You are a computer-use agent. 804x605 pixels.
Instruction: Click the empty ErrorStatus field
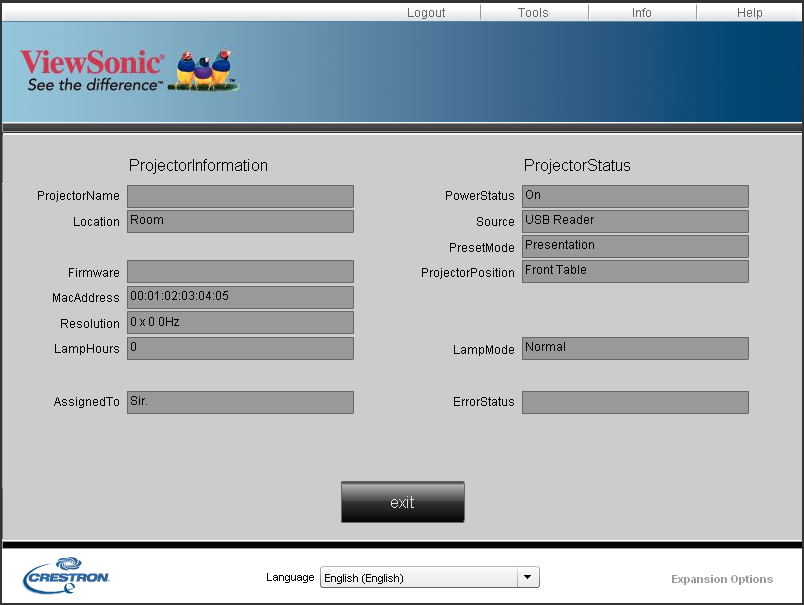click(x=635, y=402)
